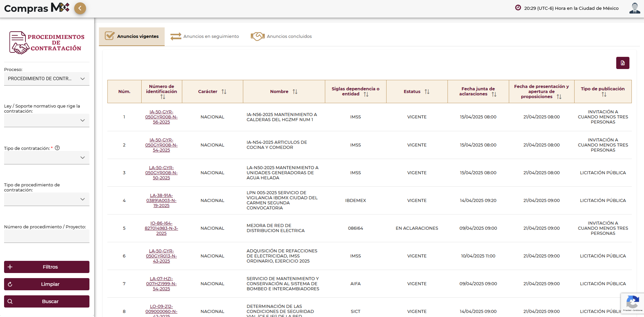
Task: Expand Tipo de procedimiento de contratación dropdown
Action: 47,199
